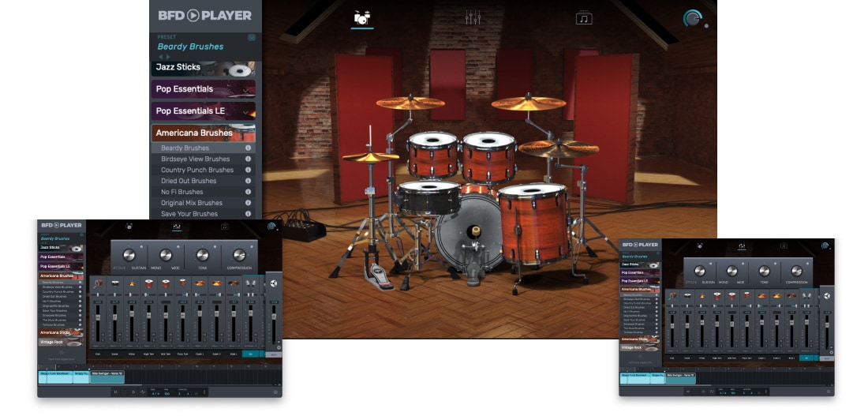Hit the hi-hat cymbal in kit view
868x416 pixels.
(370, 157)
